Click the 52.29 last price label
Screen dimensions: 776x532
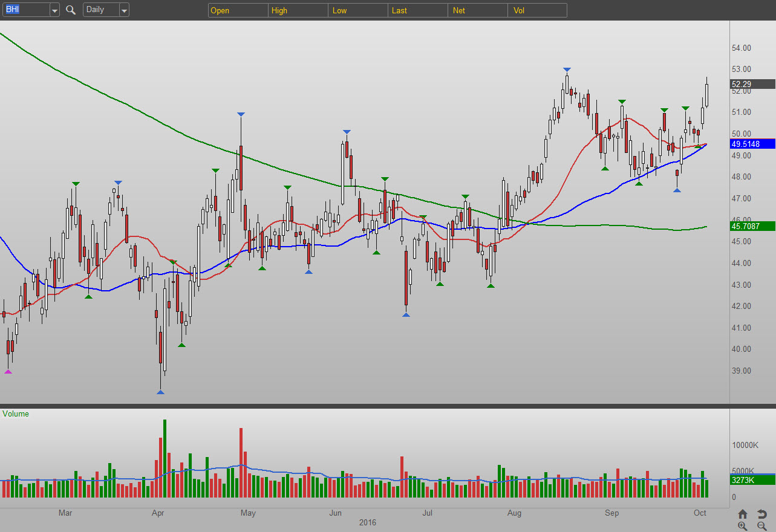752,84
